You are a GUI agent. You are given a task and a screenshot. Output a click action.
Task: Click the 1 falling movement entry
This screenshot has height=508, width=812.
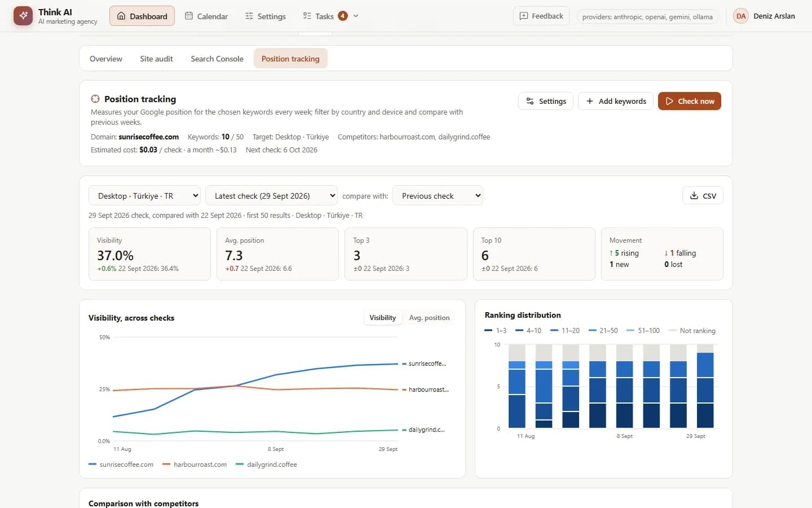(x=680, y=253)
